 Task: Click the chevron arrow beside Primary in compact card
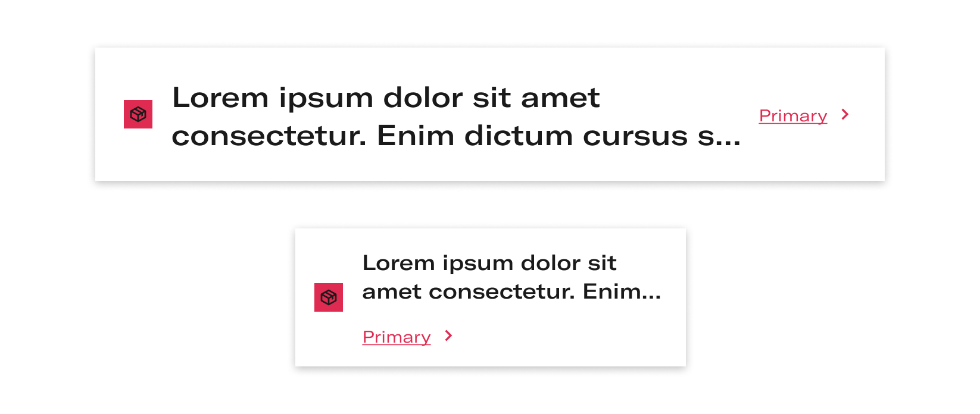click(448, 336)
